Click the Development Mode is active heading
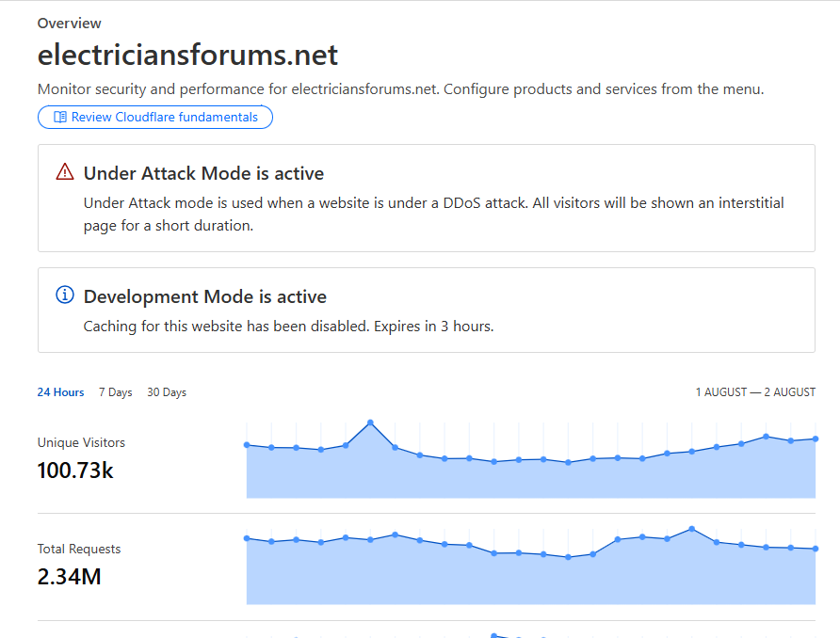 click(204, 296)
